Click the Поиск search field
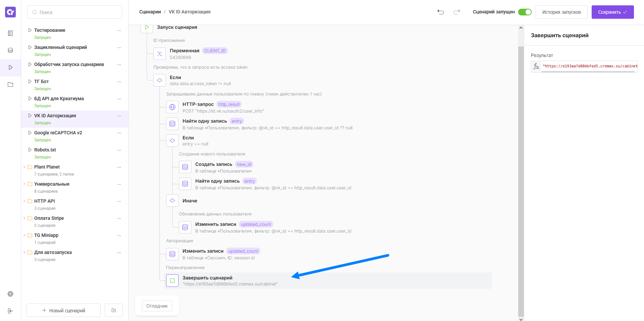The image size is (644, 321). (75, 12)
